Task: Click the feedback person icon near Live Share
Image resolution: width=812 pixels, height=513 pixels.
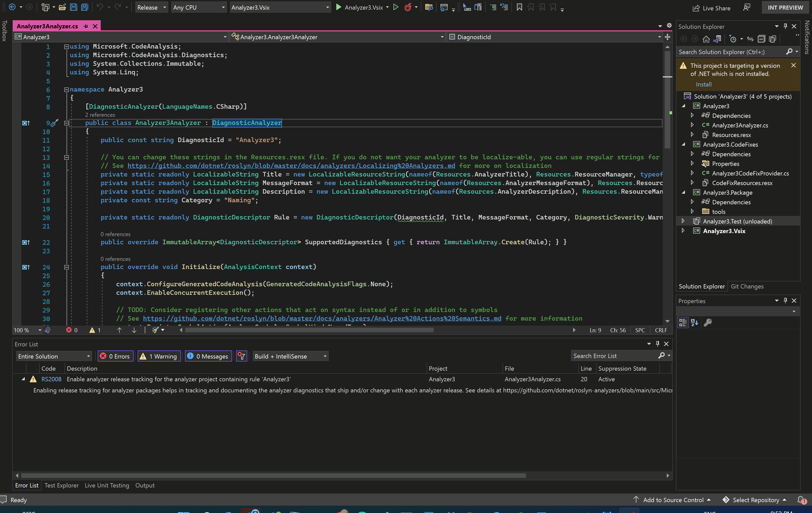Action: (747, 7)
